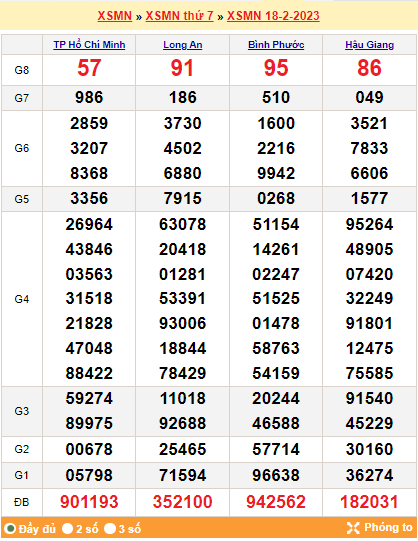
Task: Open the XSMN thứ 7 link
Action: pos(179,16)
